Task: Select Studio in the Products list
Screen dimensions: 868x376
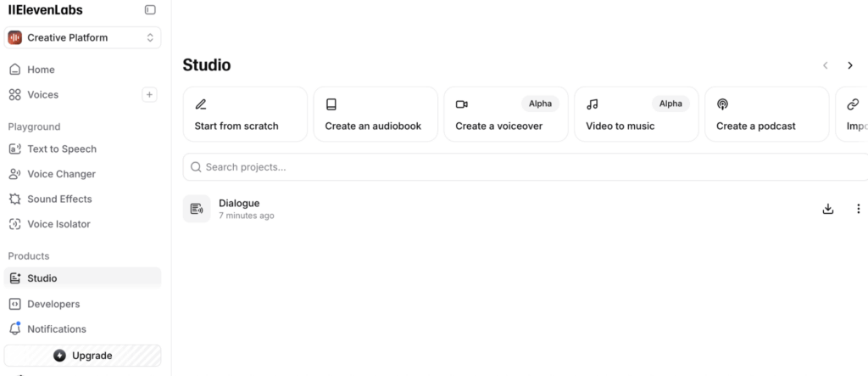Action: 42,278
